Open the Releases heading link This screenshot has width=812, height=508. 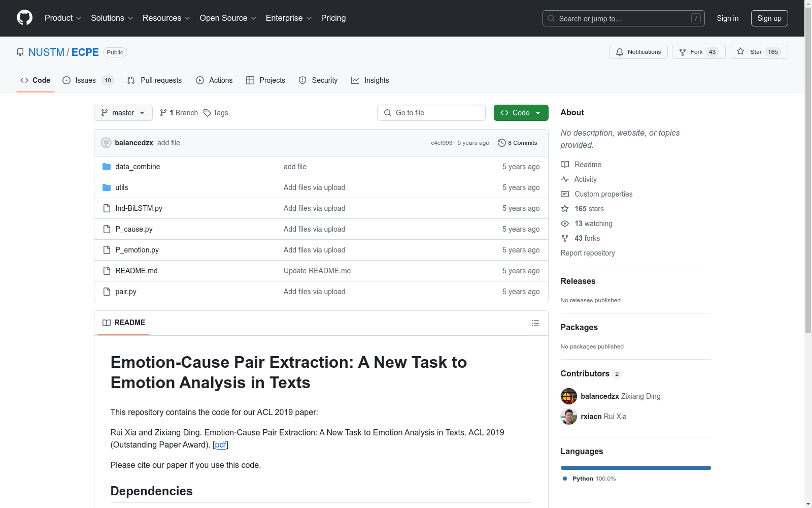point(578,281)
